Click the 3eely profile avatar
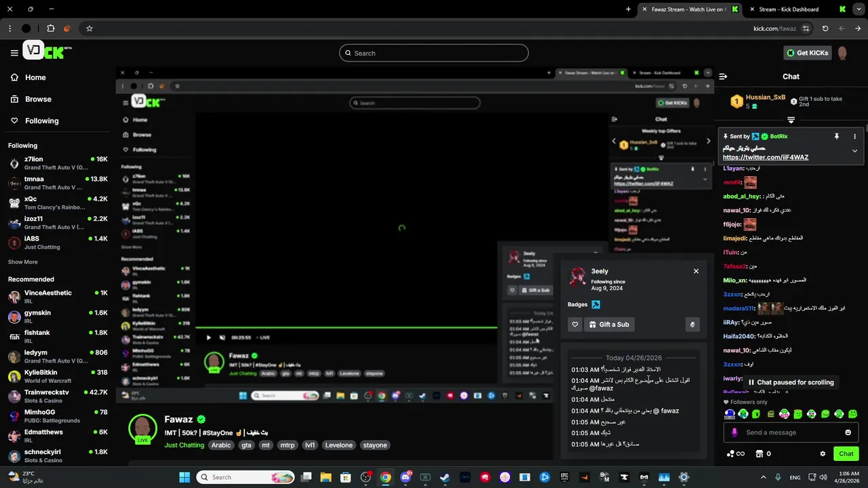 (578, 277)
